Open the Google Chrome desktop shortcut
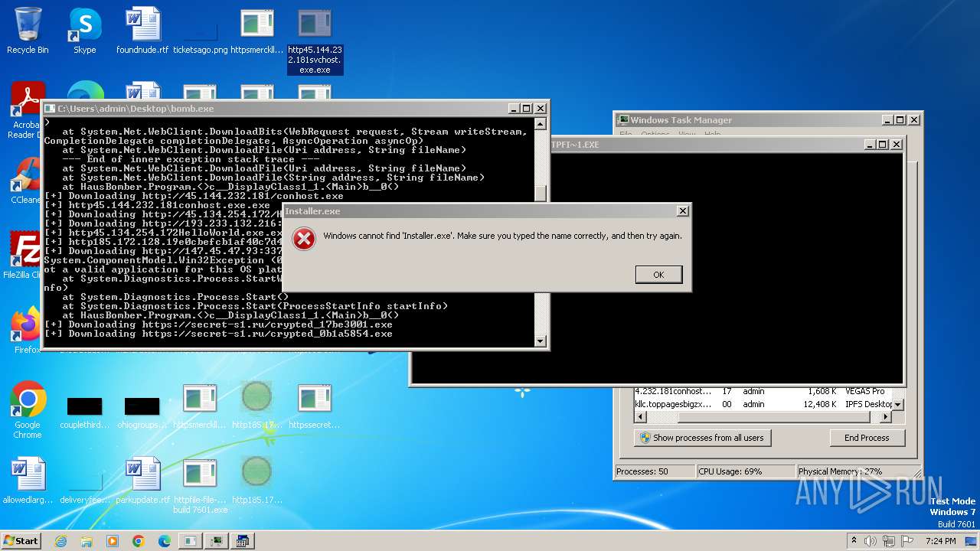 coord(28,410)
